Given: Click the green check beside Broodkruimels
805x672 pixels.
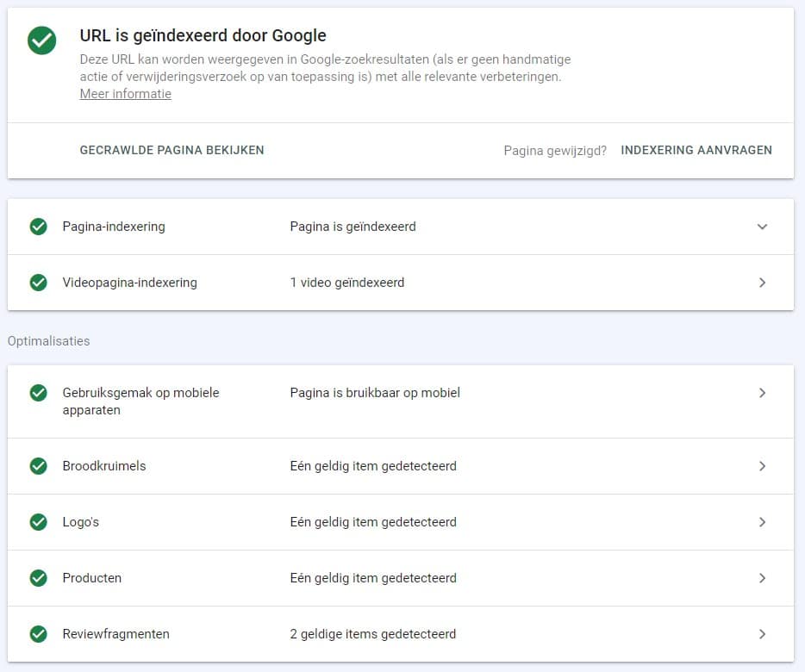Looking at the screenshot, I should pyautogui.click(x=39, y=466).
